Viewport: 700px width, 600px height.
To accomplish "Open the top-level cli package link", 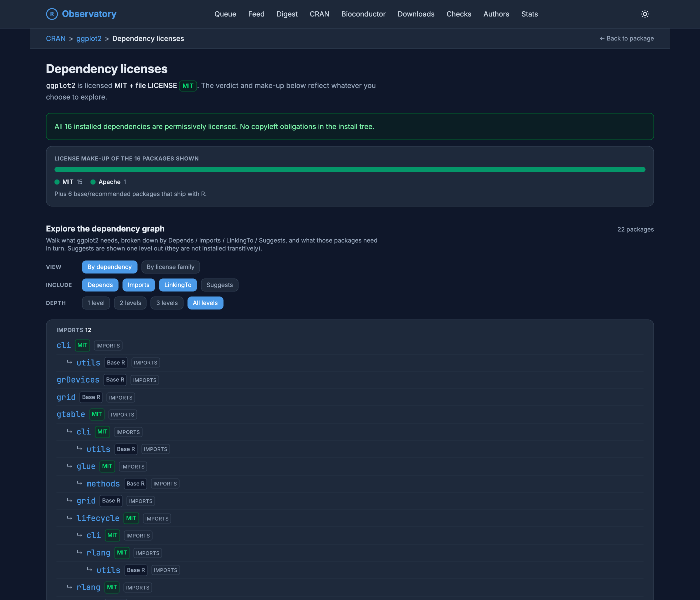I will click(x=63, y=345).
